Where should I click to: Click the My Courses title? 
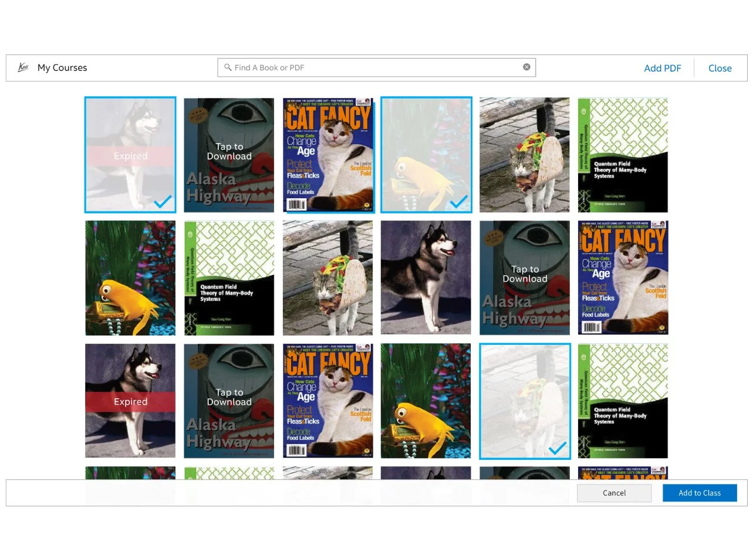62,67
